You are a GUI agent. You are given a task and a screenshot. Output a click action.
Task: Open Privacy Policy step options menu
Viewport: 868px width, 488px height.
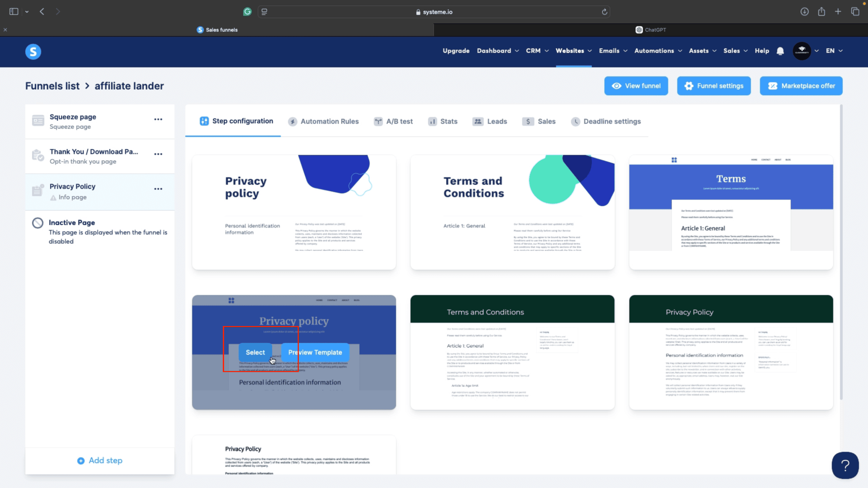coord(158,189)
